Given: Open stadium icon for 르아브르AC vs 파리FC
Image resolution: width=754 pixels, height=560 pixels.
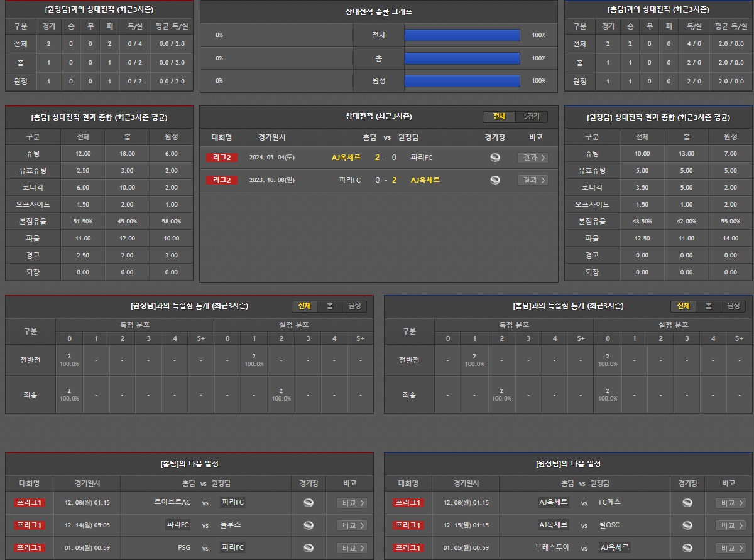Looking at the screenshot, I should 309,503.
